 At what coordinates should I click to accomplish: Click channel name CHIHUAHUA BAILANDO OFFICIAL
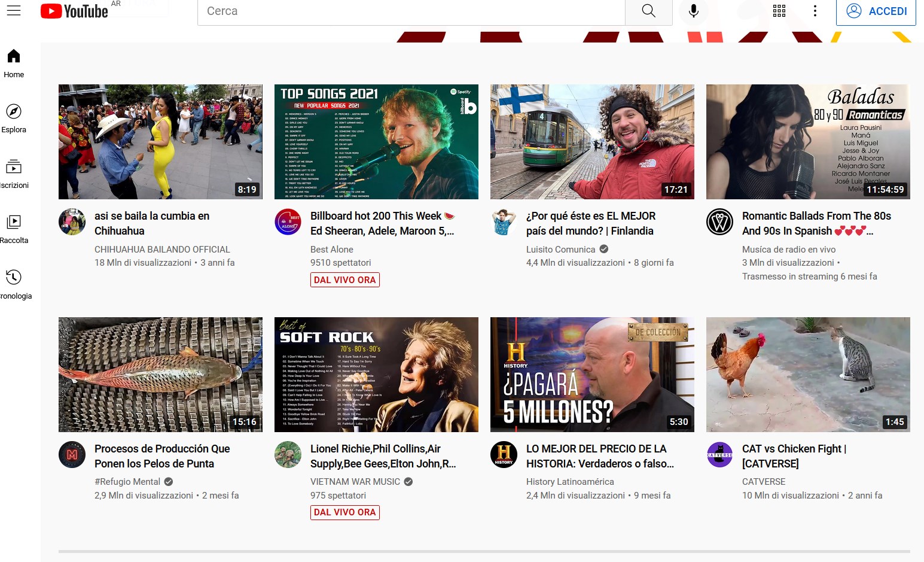pos(162,250)
